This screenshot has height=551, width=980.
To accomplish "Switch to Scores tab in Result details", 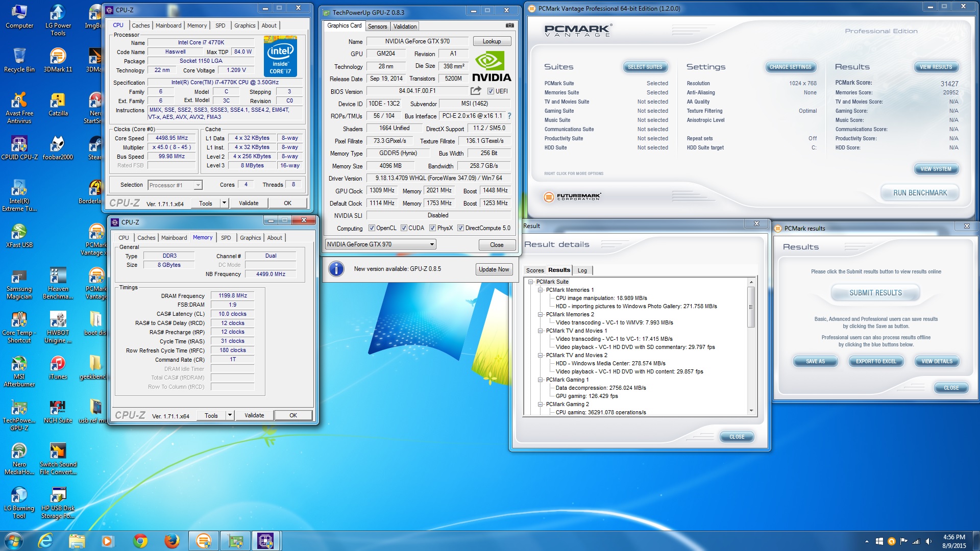I will 535,270.
